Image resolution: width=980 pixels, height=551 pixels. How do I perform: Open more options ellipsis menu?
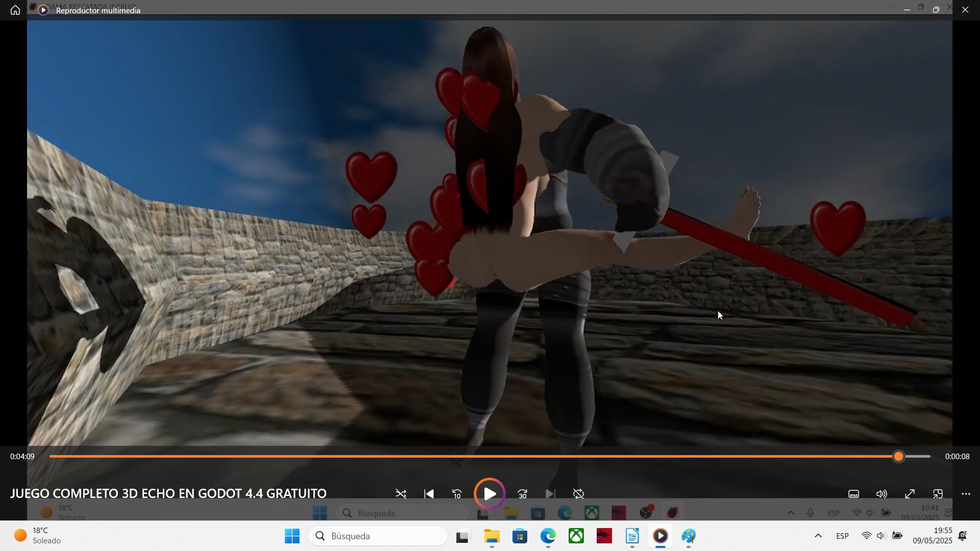pos(966,494)
